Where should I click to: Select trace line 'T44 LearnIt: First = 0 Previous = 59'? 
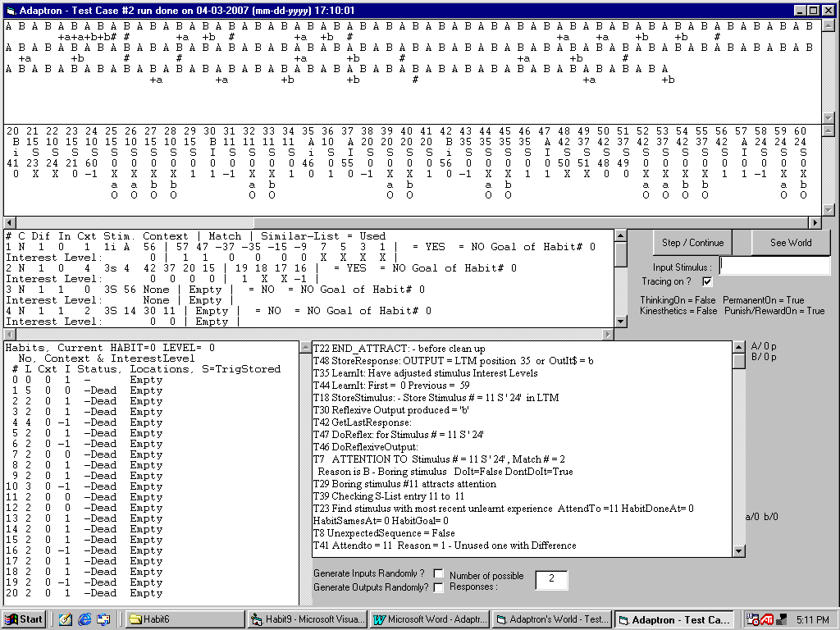(x=391, y=386)
